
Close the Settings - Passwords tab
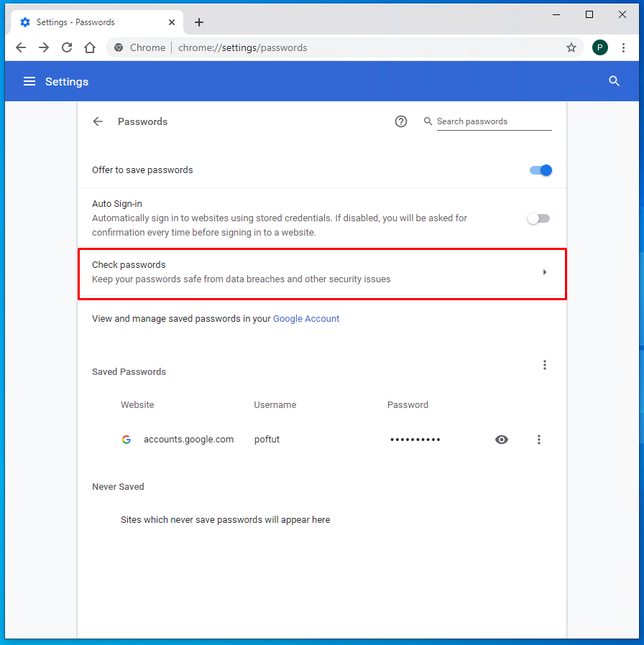coord(172,22)
